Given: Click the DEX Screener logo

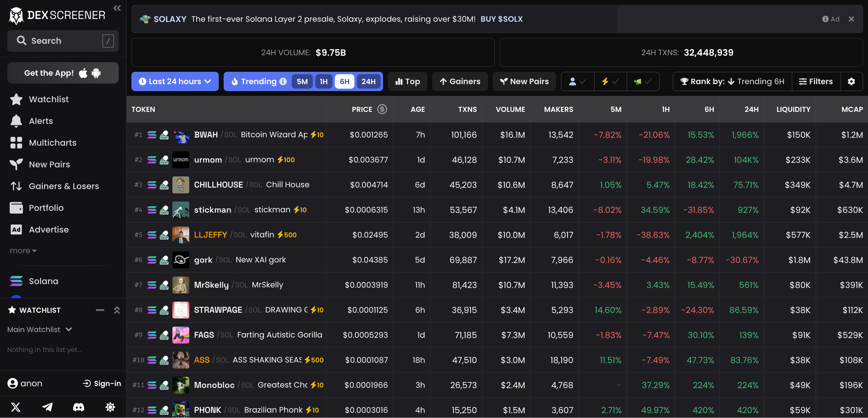Looking at the screenshot, I should click(57, 15).
